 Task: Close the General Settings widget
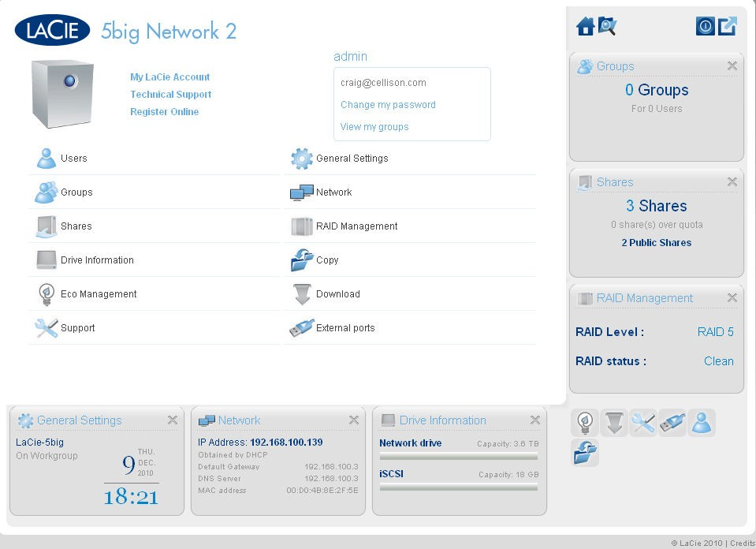click(x=172, y=420)
